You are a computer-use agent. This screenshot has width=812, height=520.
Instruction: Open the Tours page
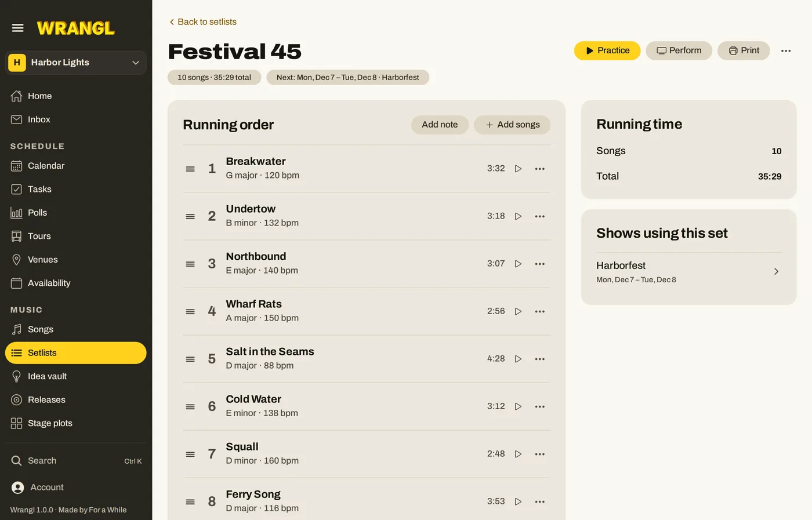click(76, 237)
